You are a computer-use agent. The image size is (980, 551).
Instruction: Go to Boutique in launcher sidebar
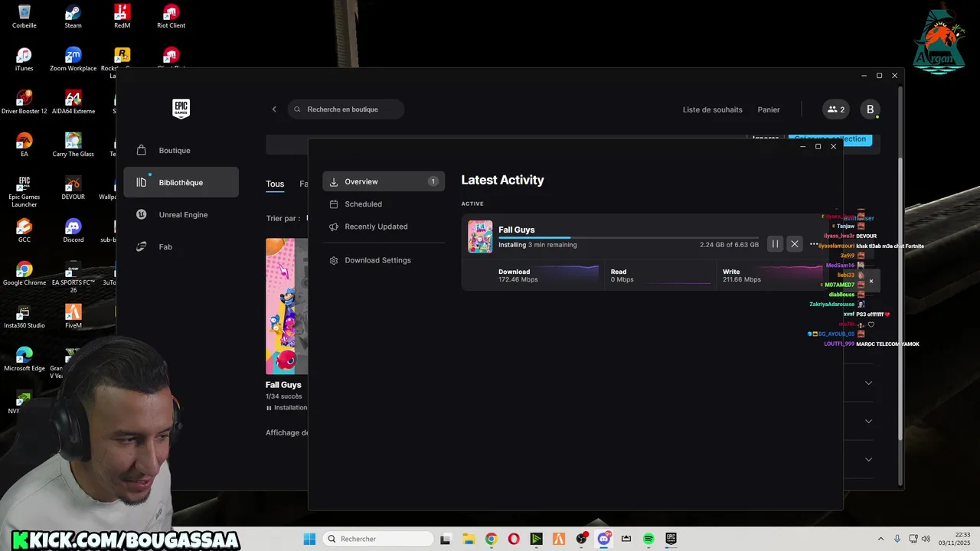pyautogui.click(x=181, y=150)
